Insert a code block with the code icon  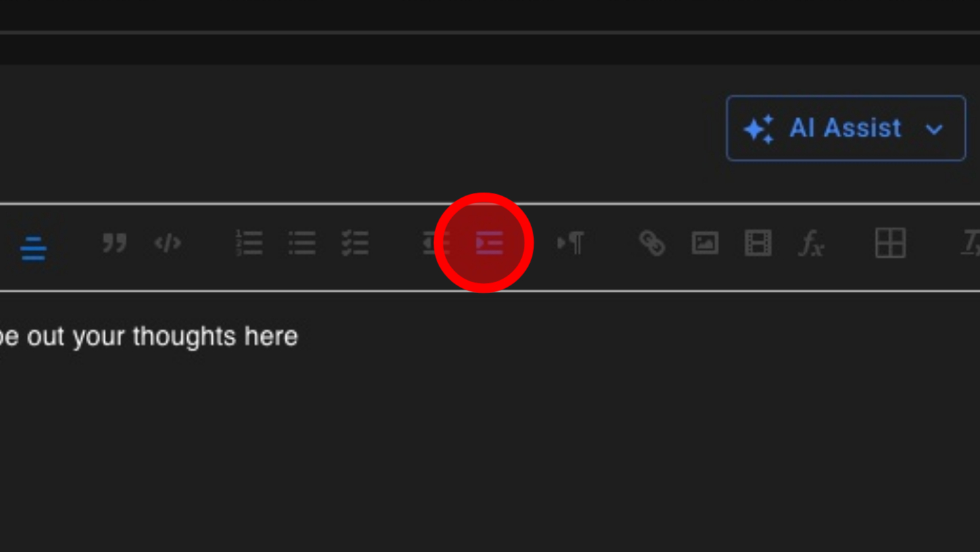(168, 242)
